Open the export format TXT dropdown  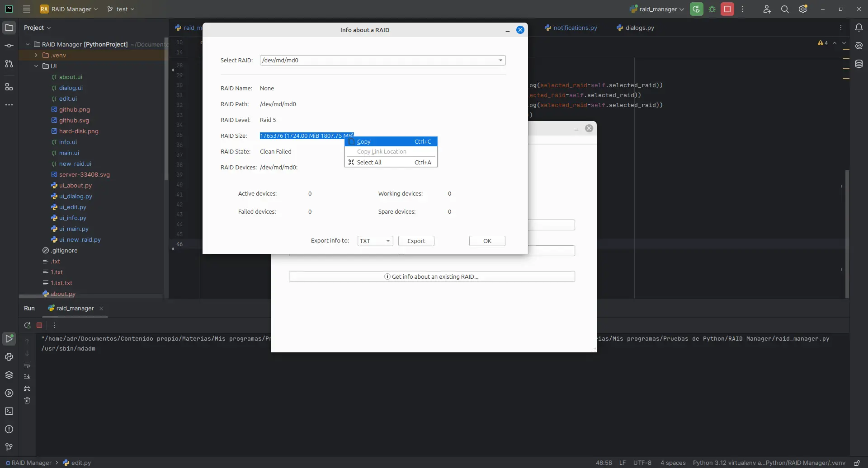[375, 241]
